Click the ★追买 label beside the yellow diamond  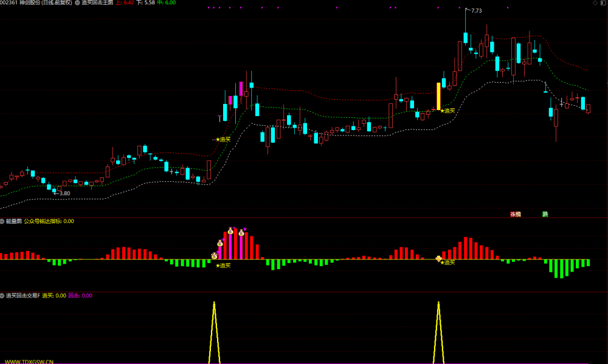tap(447, 263)
